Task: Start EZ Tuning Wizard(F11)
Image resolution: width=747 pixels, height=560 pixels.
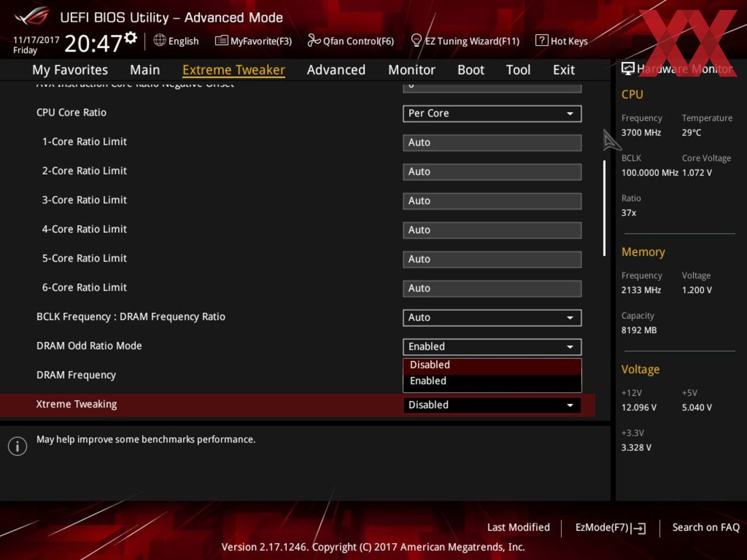Action: (472, 41)
